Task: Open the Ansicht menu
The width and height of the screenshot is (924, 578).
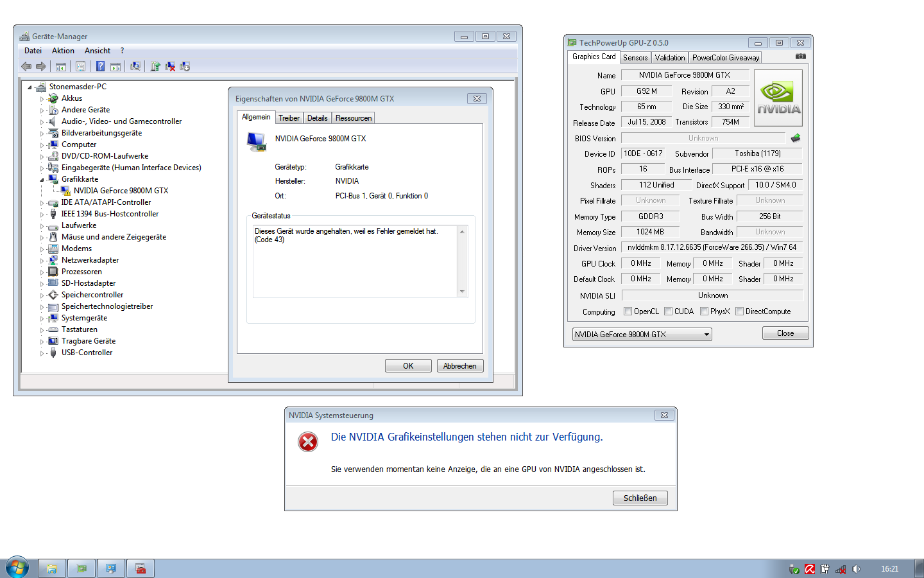Action: click(x=98, y=51)
